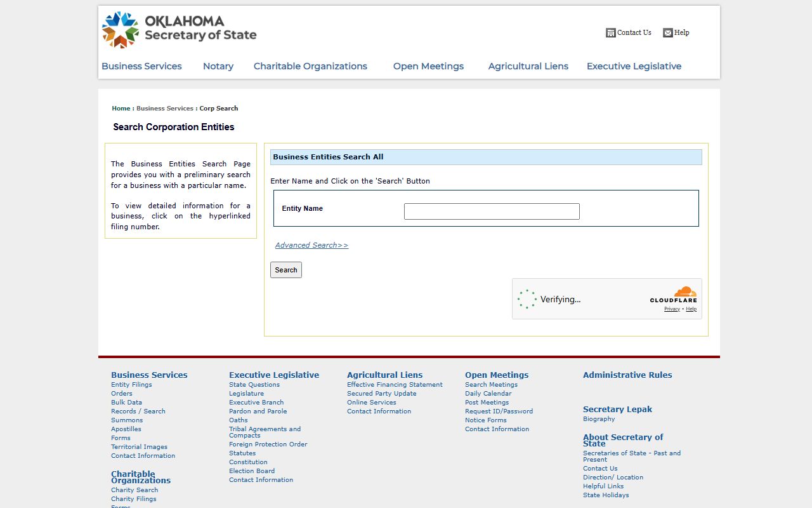Open Foreign Protection Order link

[x=268, y=444]
